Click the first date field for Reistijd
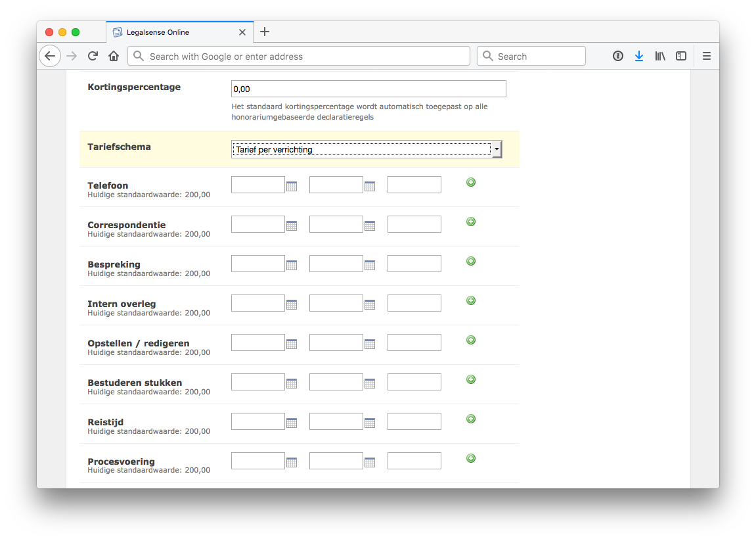The image size is (756, 541). [x=258, y=421]
